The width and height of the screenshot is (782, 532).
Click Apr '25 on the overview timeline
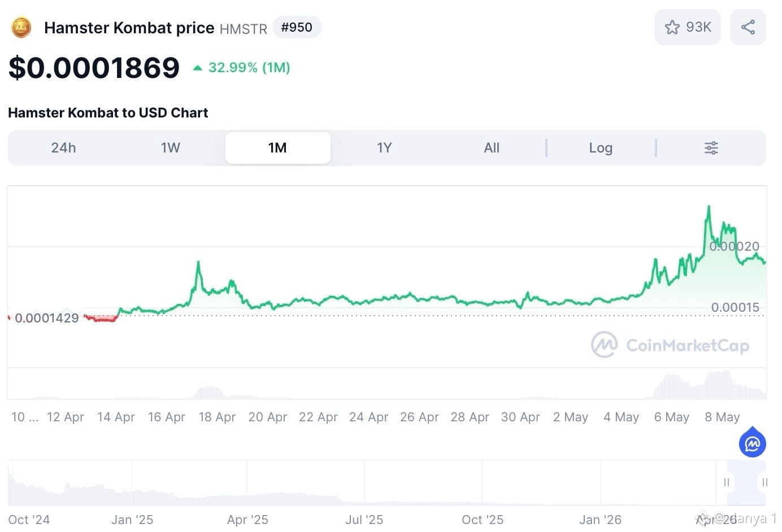pyautogui.click(x=247, y=520)
